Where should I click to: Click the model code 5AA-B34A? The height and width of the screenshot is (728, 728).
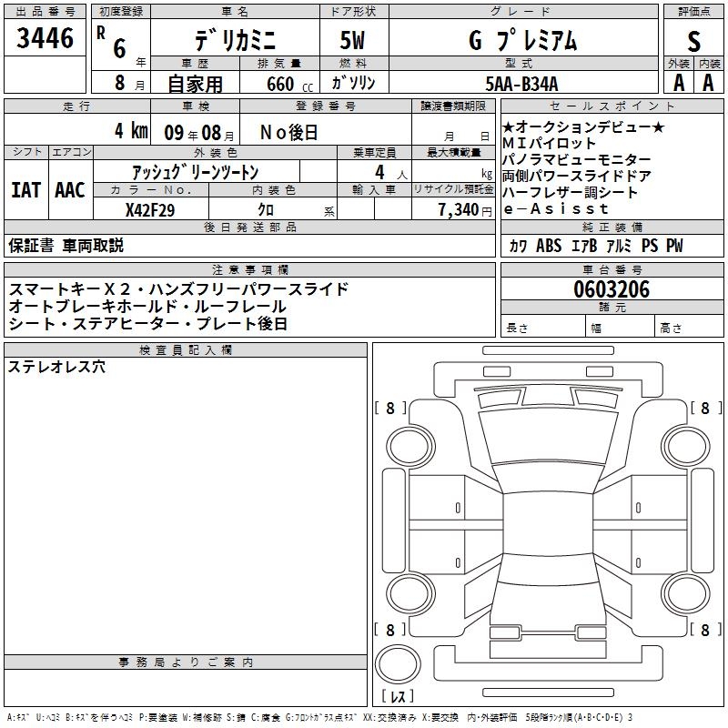[521, 84]
